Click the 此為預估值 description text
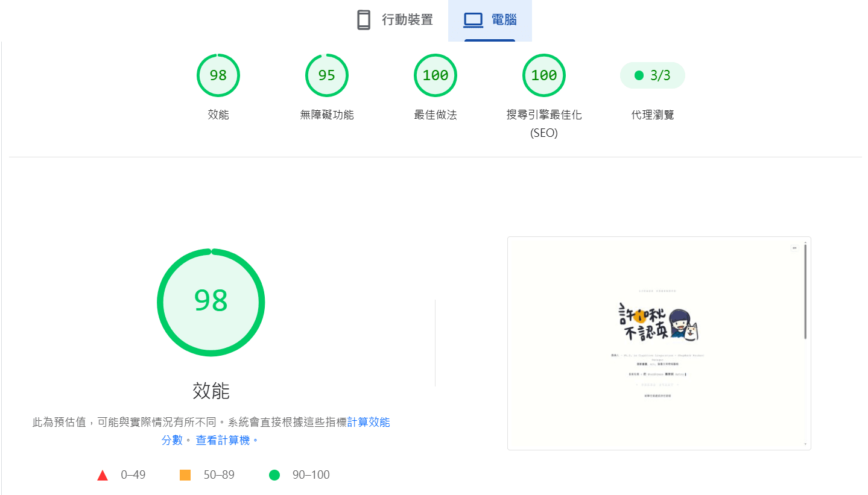Viewport: 868px width, 495px height. pos(211,431)
